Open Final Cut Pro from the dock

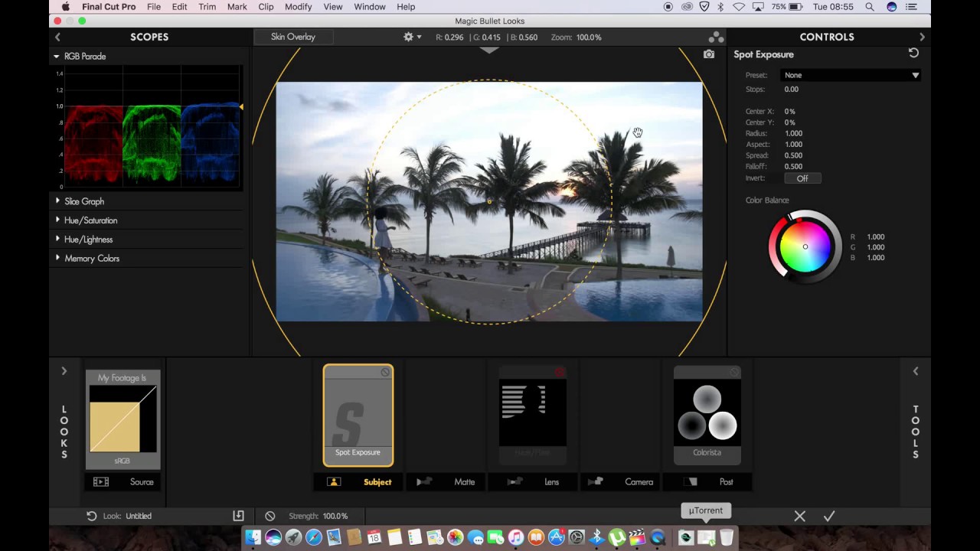(x=637, y=537)
